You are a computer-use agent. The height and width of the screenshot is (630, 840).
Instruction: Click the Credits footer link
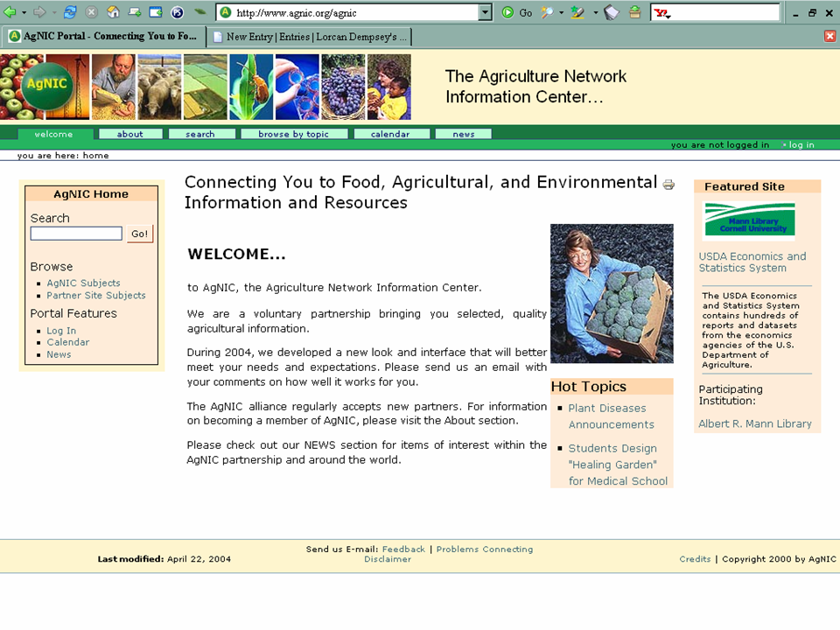coord(695,559)
